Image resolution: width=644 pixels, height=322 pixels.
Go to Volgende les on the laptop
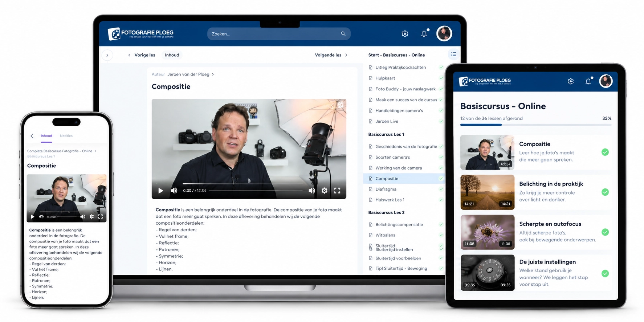coord(331,55)
